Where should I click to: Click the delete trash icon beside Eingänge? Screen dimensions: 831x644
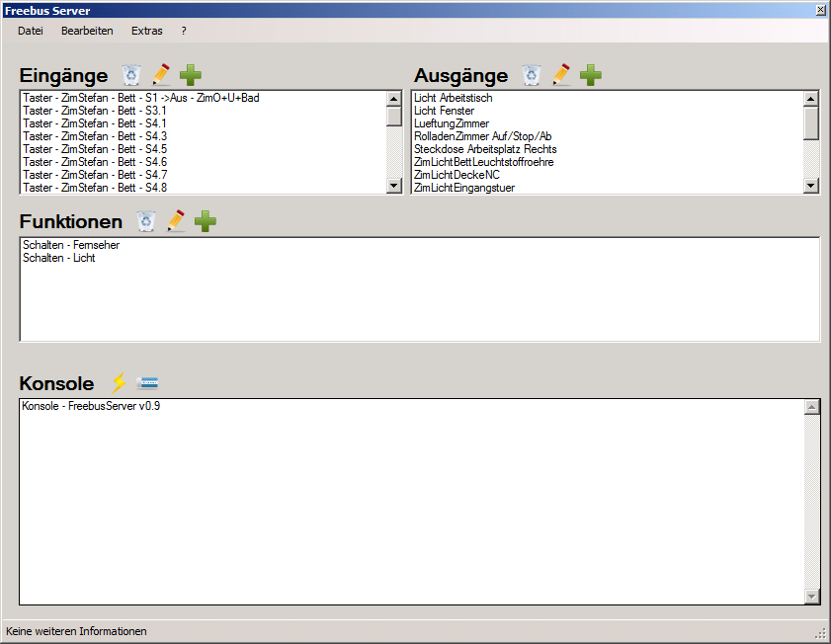[x=131, y=75]
